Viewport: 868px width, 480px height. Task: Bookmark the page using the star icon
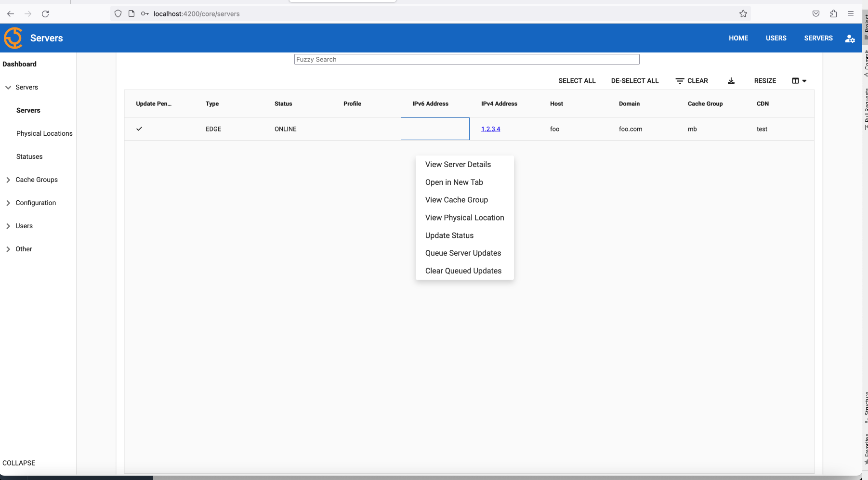743,13
